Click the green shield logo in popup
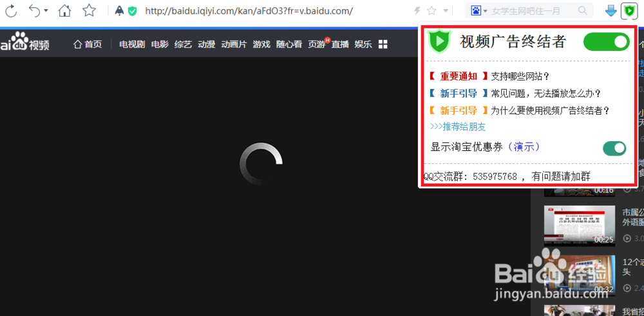 (x=439, y=41)
